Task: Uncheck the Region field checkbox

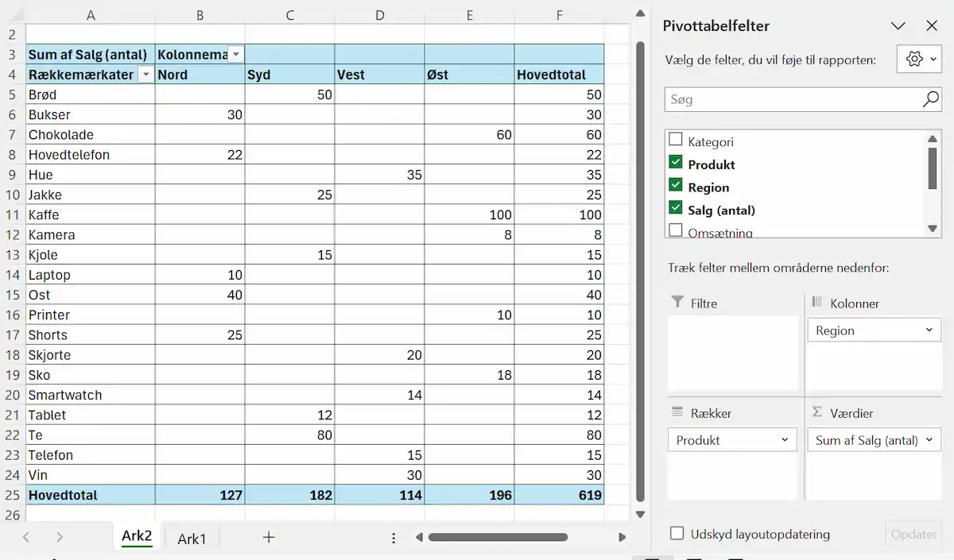Action: point(676,186)
